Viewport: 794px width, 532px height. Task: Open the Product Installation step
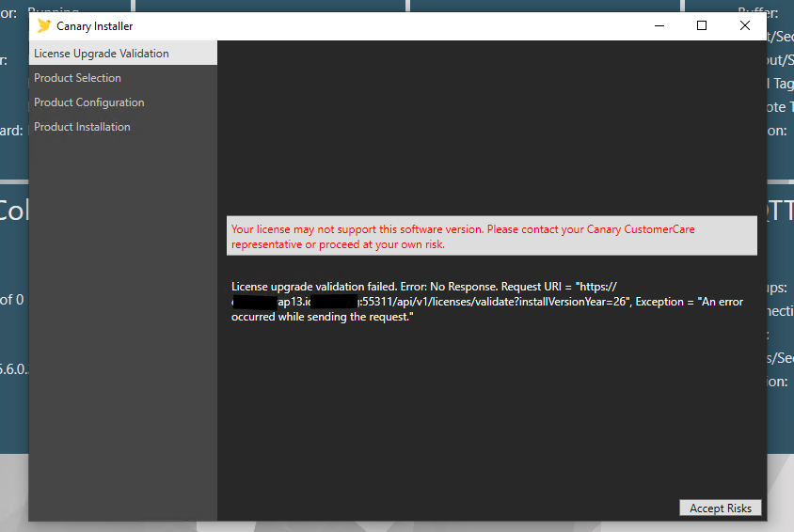click(x=123, y=127)
